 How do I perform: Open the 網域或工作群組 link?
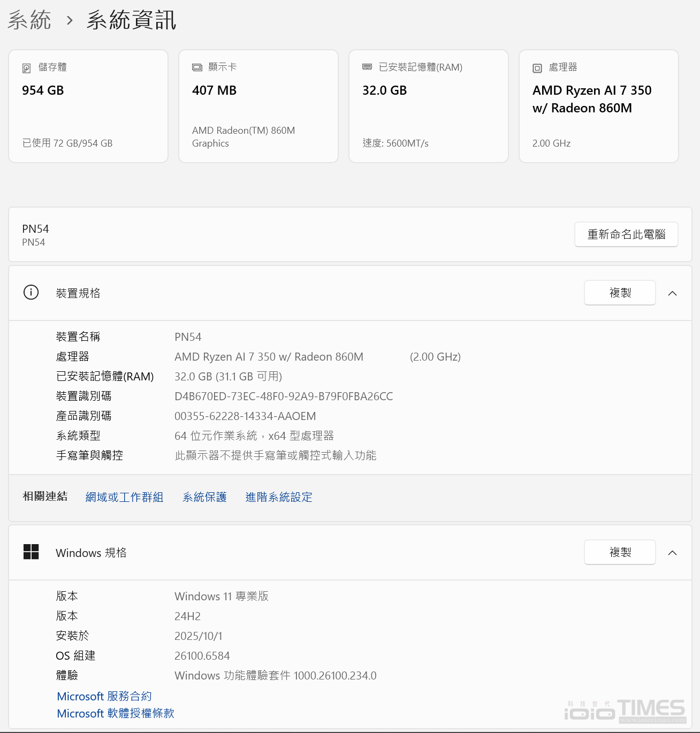pyautogui.click(x=124, y=497)
